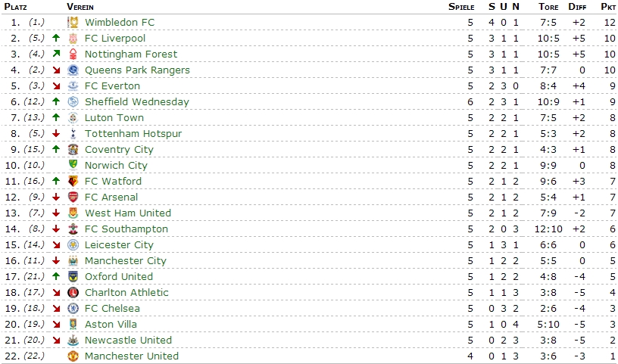Open the Leicester City team link

pos(119,245)
